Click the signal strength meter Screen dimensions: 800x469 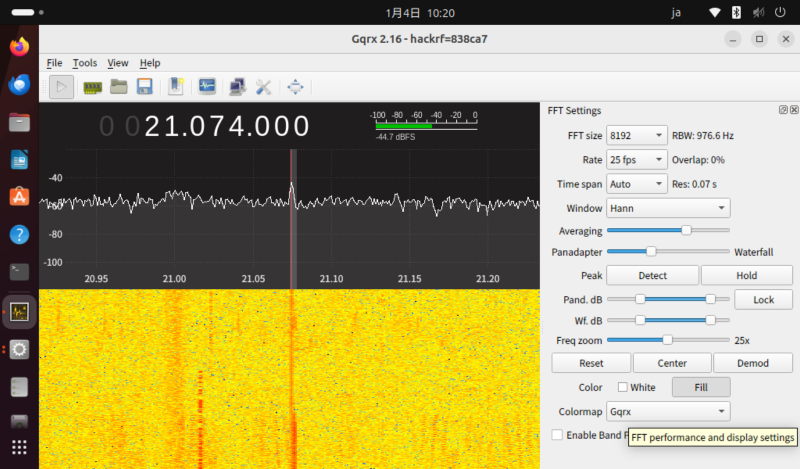(423, 126)
